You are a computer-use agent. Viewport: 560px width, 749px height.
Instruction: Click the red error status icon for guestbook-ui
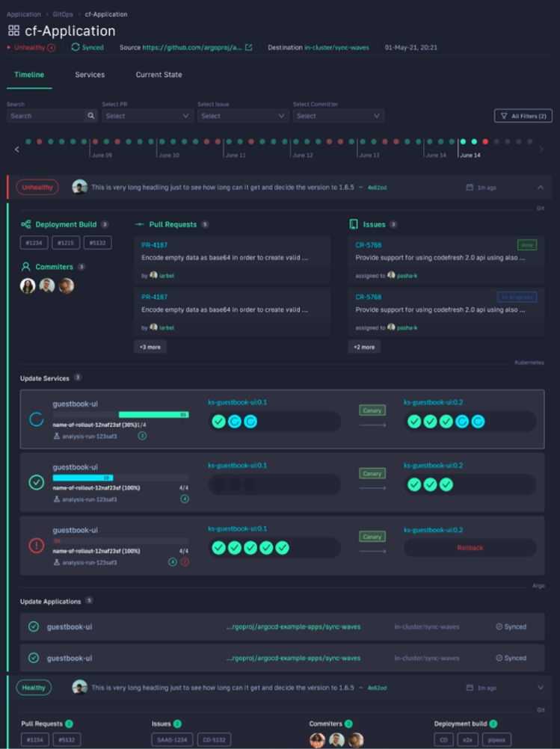click(x=36, y=546)
